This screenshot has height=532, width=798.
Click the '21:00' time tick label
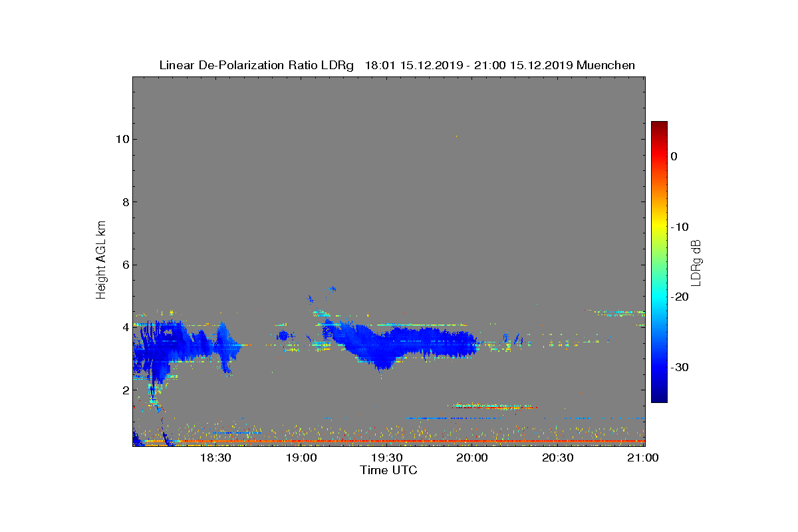coord(643,458)
